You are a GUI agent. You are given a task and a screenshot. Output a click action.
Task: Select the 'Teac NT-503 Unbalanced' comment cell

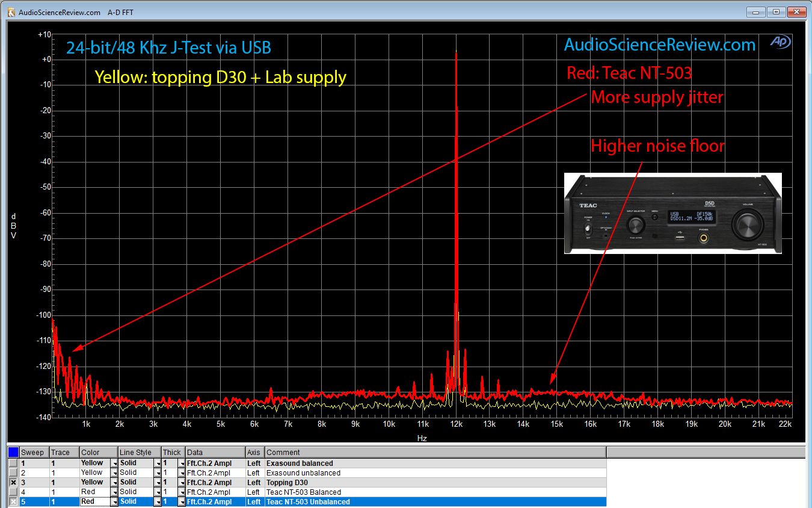point(435,502)
